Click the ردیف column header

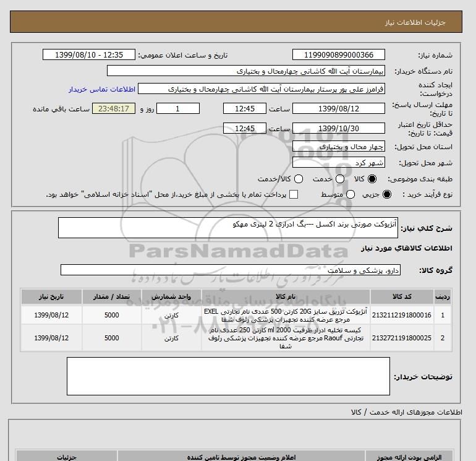(443, 296)
